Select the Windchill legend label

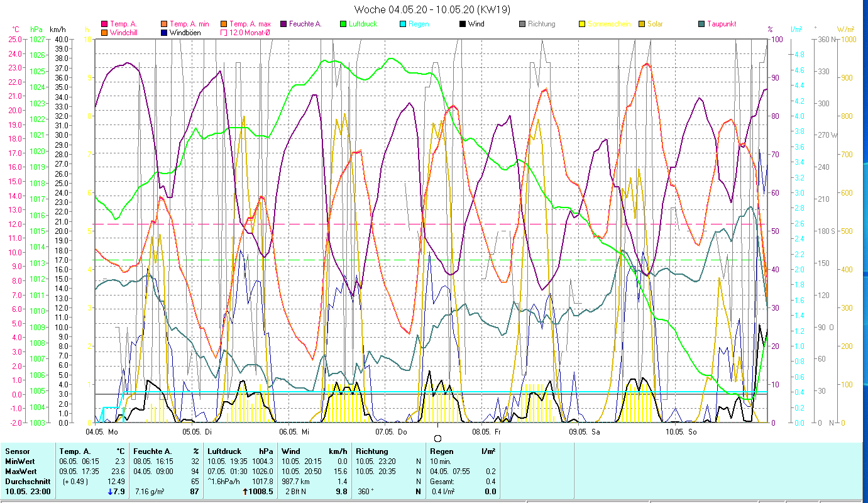124,32
